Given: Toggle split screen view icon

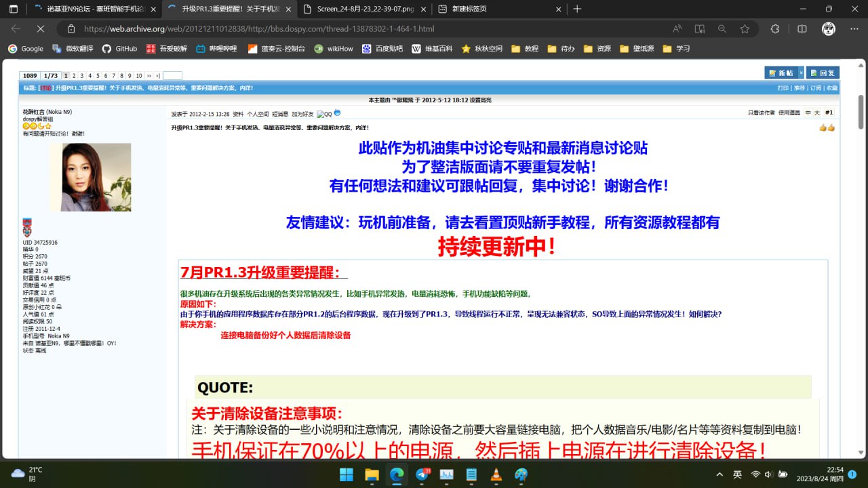Looking at the screenshot, I should coord(802,29).
